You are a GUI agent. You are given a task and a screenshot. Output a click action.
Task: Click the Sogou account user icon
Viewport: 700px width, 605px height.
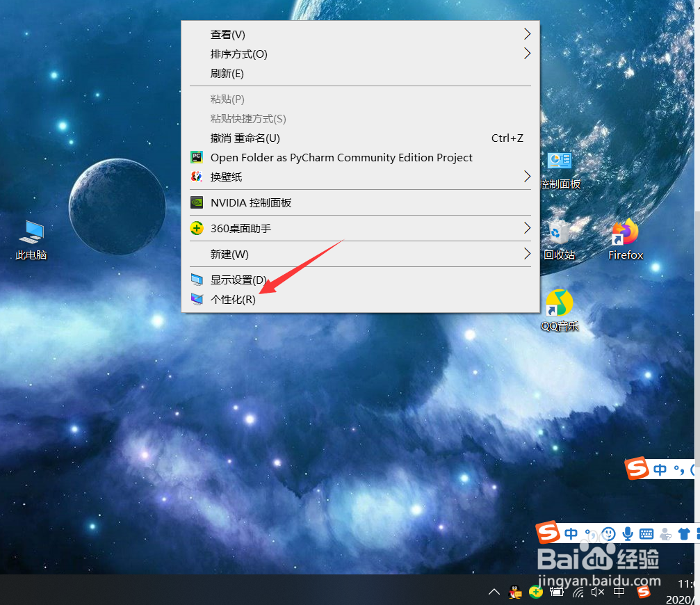coord(666,534)
